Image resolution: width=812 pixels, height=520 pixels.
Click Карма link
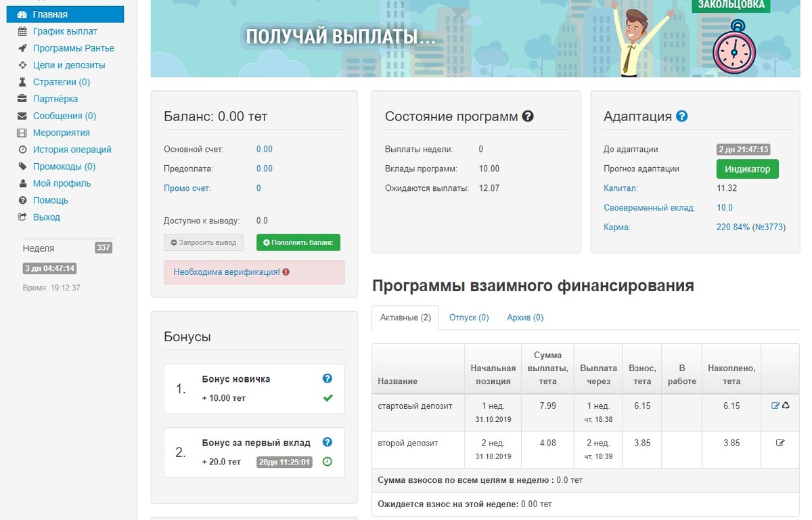[x=617, y=227]
